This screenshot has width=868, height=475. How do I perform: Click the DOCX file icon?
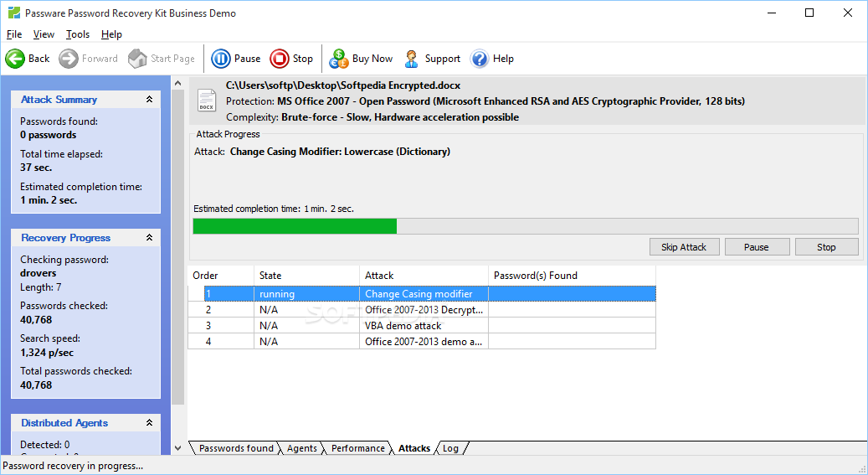pyautogui.click(x=207, y=101)
